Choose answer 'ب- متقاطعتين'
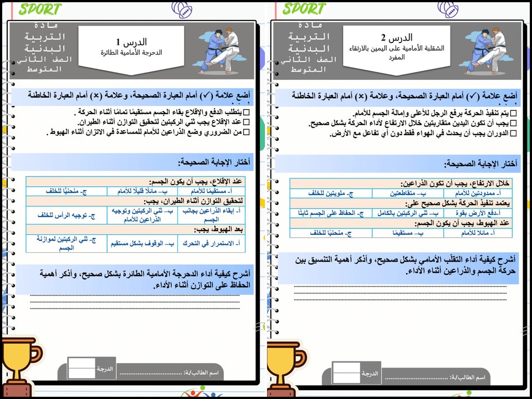The image size is (532, 399). pos(408,193)
